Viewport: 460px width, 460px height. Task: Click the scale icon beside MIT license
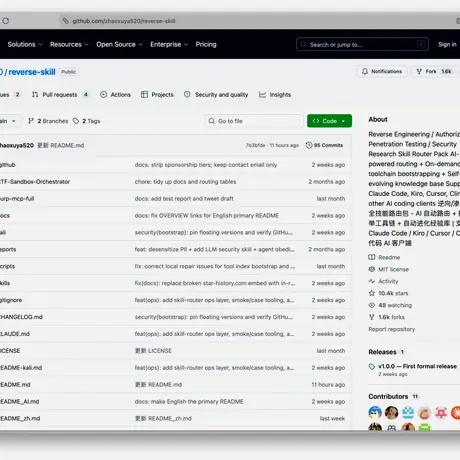point(372,269)
